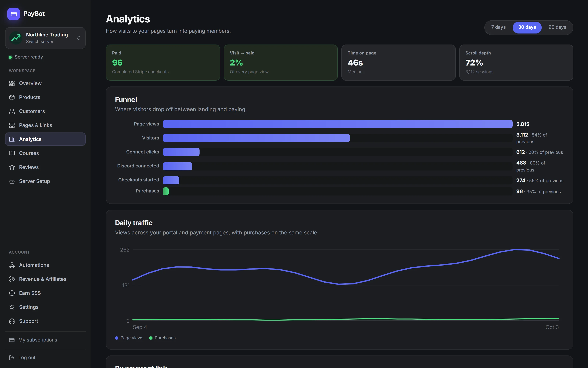Viewport: 588px width, 368px height.
Task: Click the Overview grid icon
Action: [12, 84]
